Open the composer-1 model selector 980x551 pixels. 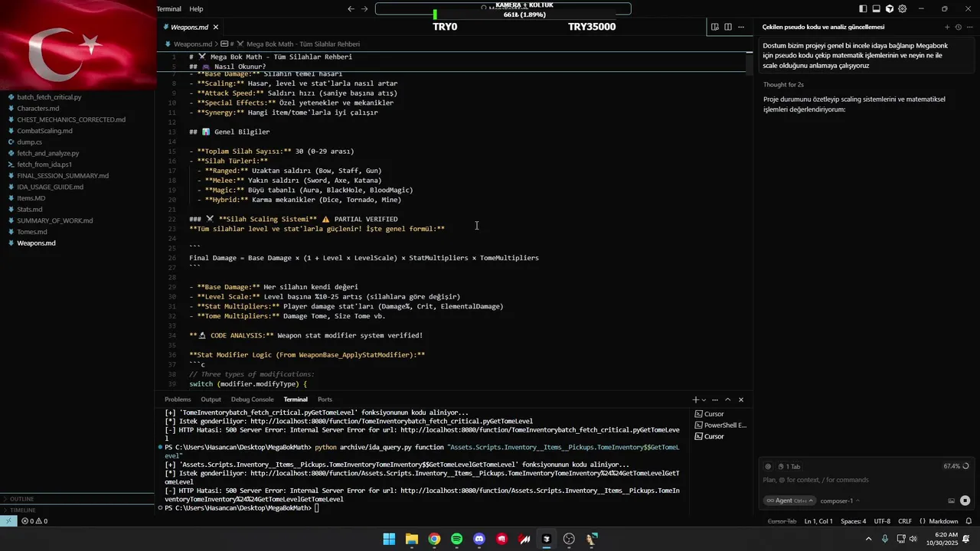(x=839, y=500)
